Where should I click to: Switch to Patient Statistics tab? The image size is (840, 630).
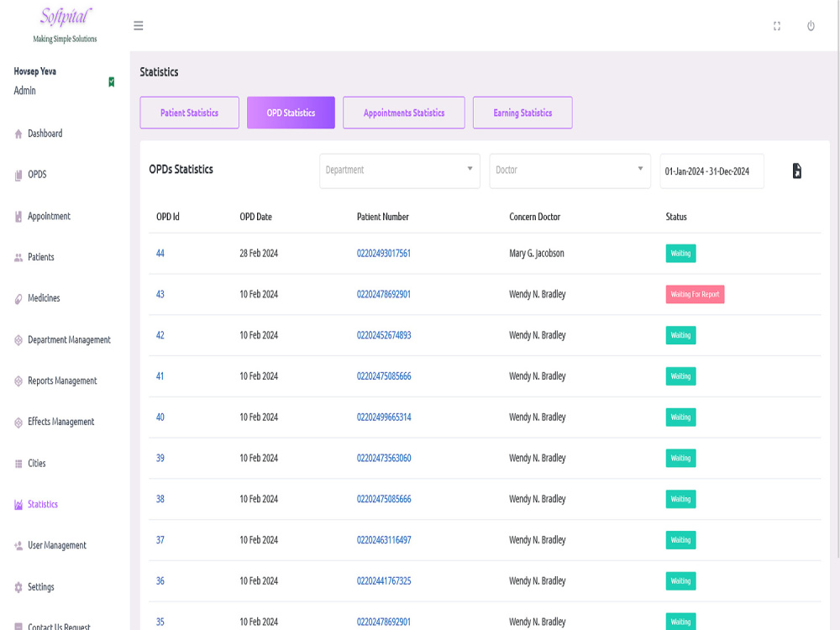coord(190,113)
